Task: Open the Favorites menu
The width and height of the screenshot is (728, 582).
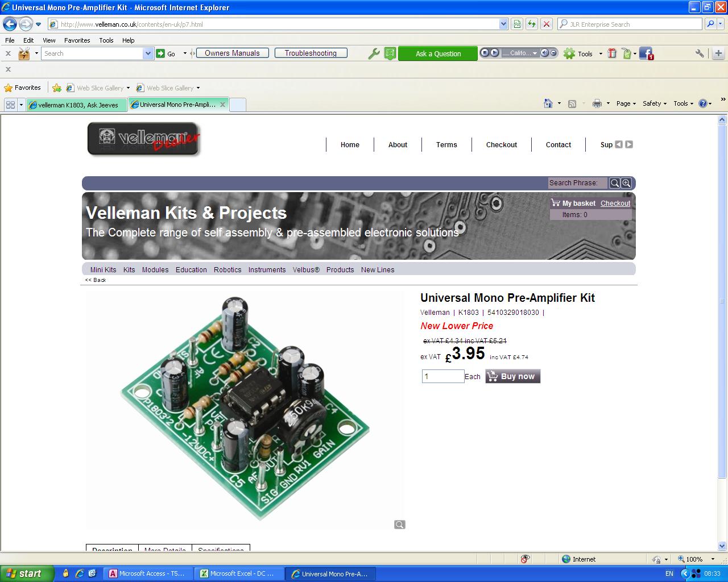Action: tap(77, 40)
